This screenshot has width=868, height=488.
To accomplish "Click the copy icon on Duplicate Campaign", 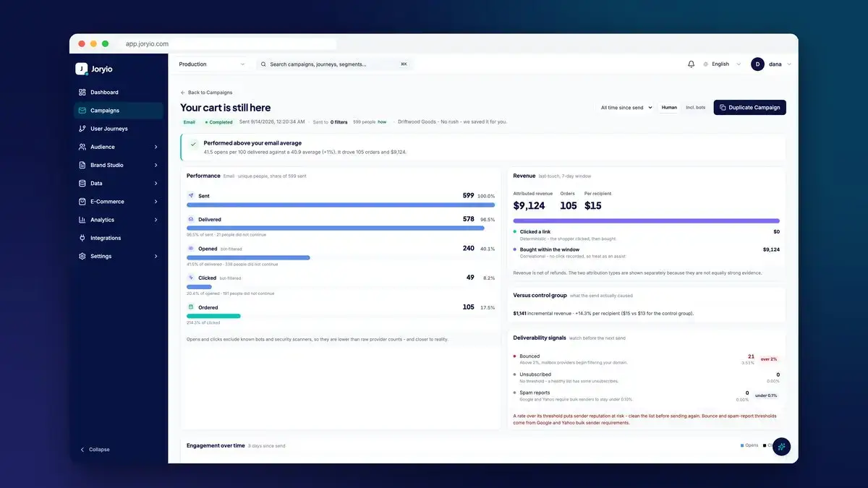I will 722,108.
